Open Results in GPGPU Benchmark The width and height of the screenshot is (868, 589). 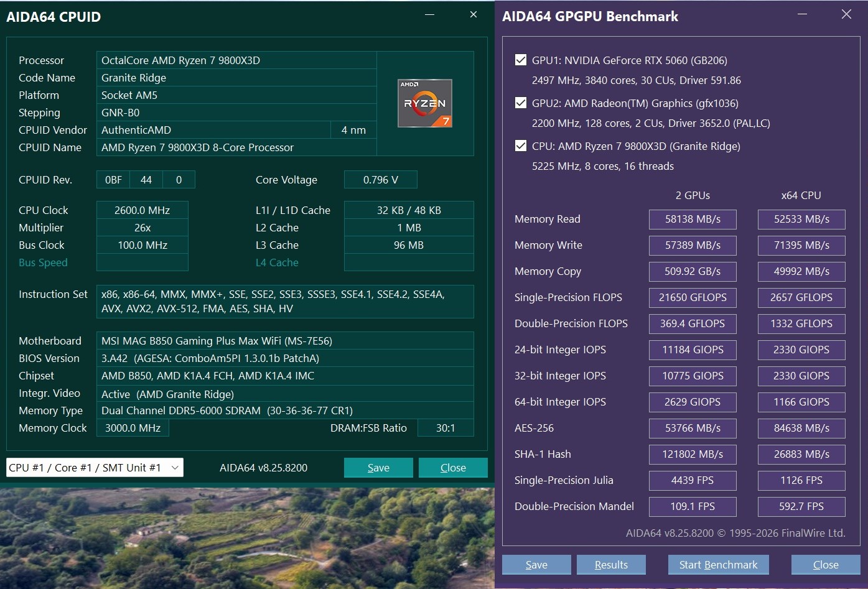(611, 565)
